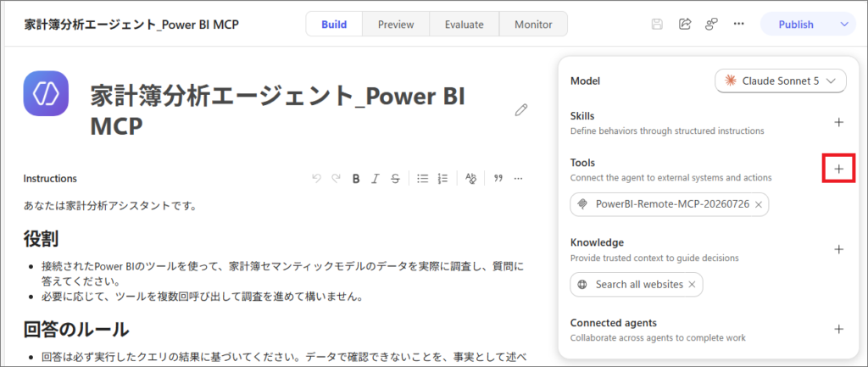Click the bullet starting 接続されたPower BI
The height and width of the screenshot is (367, 868).
pyautogui.click(x=282, y=274)
